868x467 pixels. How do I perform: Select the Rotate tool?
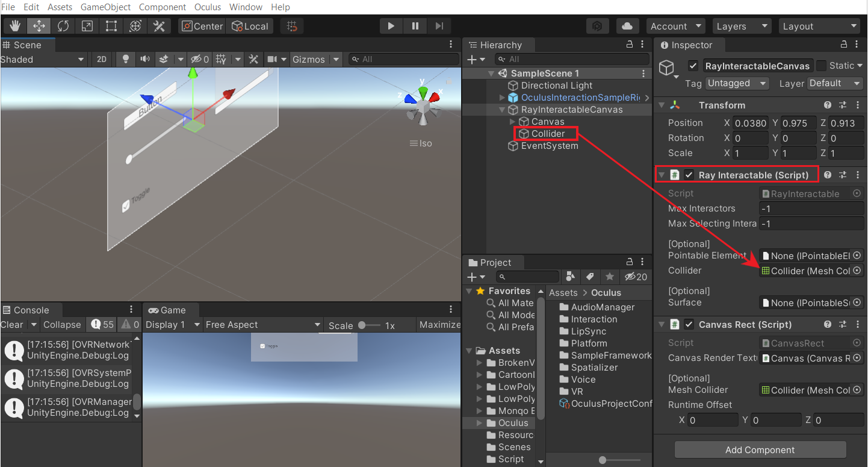tap(63, 26)
